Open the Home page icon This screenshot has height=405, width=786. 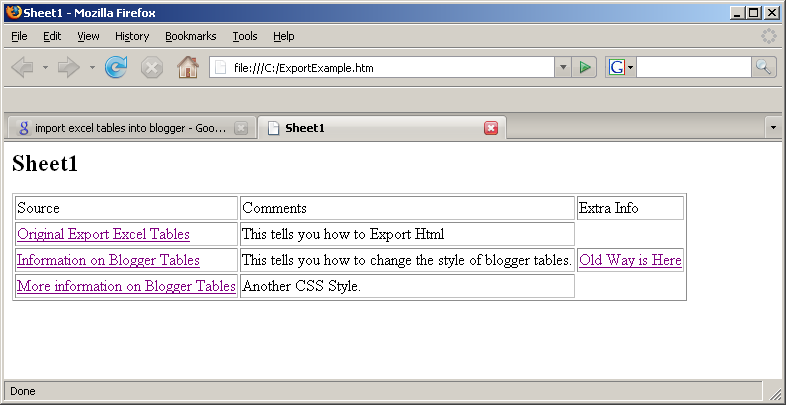tap(188, 67)
